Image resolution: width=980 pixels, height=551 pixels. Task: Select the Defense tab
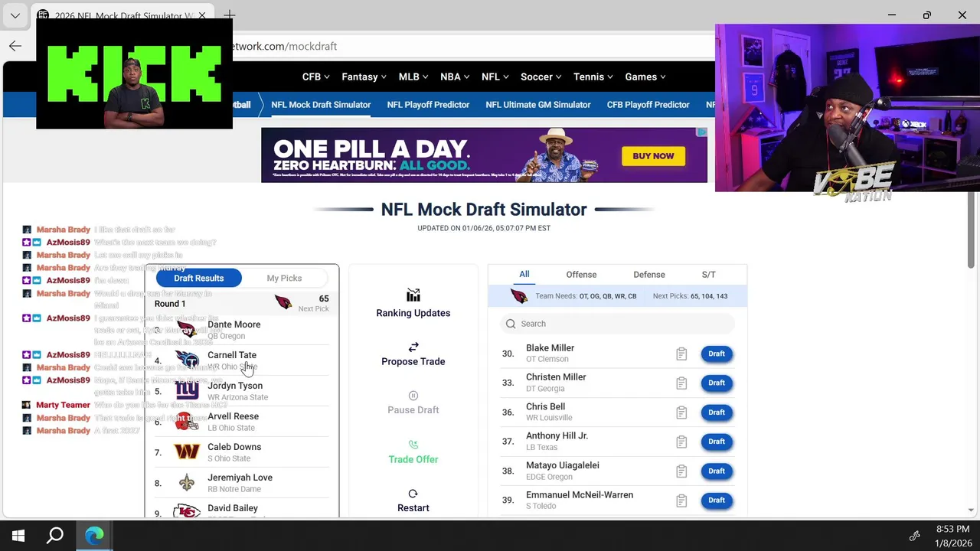[649, 274]
